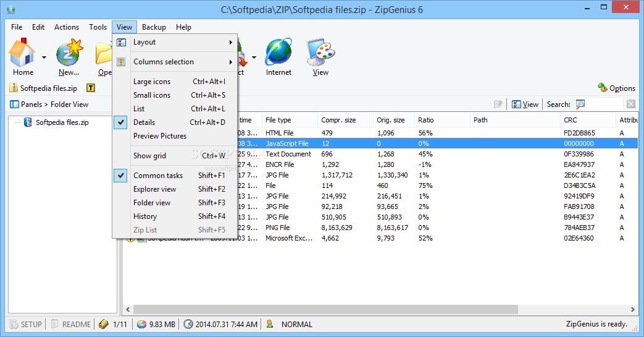
Task: Enable the Explorer view panel
Action: (175, 189)
